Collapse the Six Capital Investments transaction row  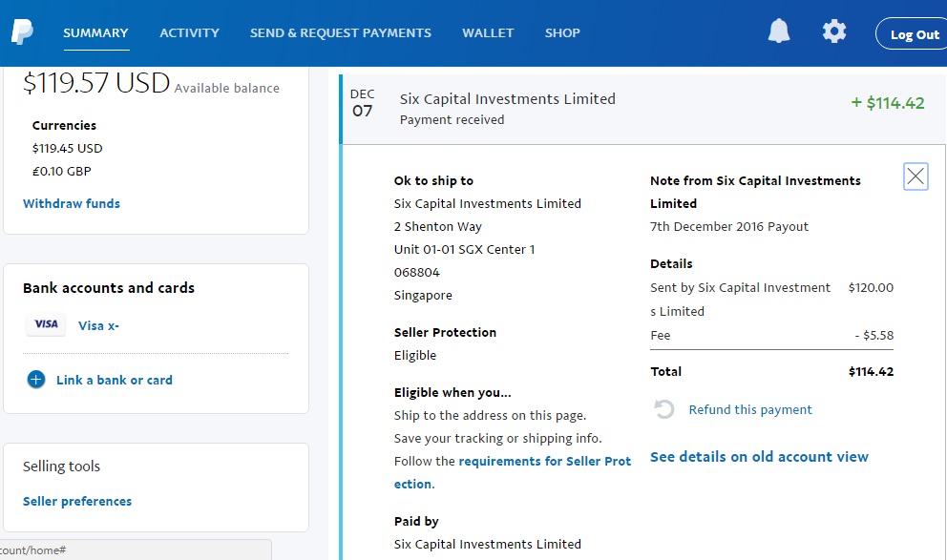[630, 108]
